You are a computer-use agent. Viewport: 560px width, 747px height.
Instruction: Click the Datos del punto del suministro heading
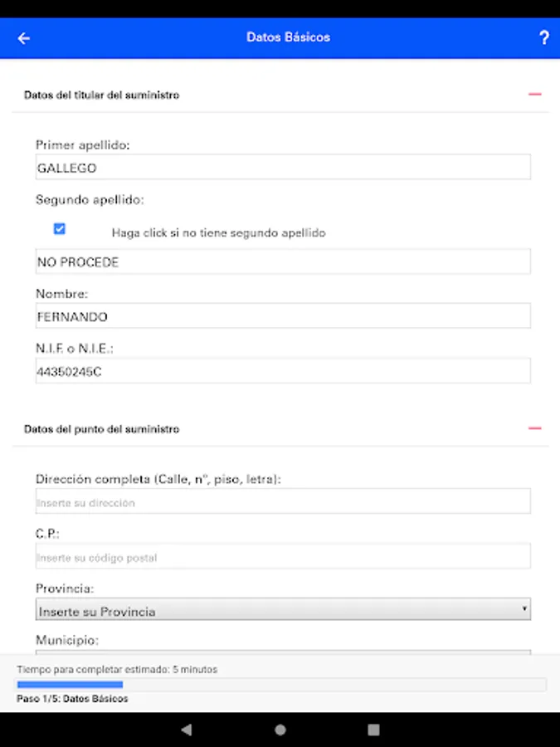(101, 429)
